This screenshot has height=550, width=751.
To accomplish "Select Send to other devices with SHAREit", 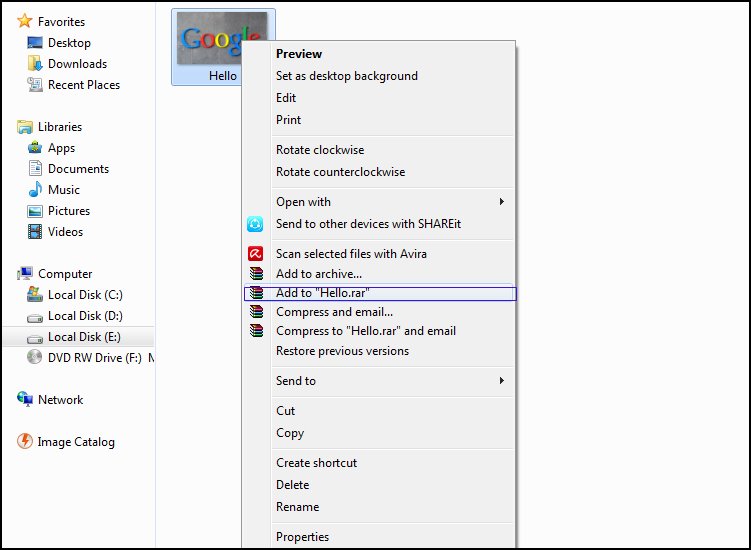I will pos(378,224).
